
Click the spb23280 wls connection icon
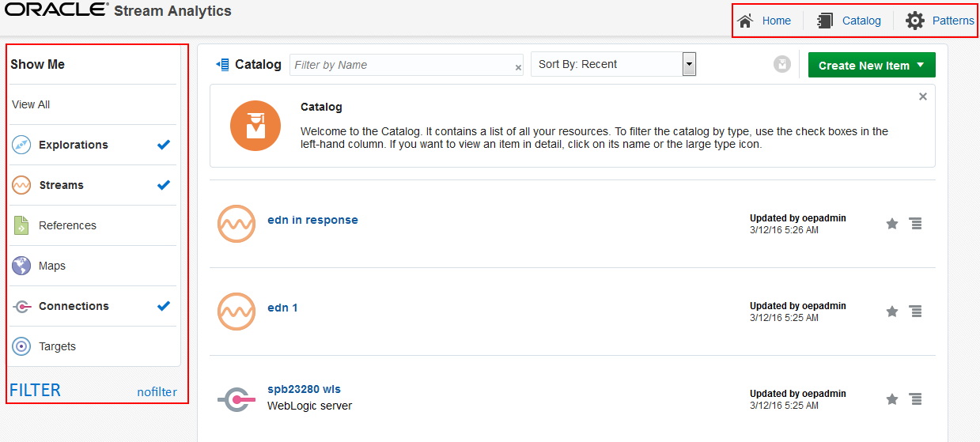pos(236,399)
